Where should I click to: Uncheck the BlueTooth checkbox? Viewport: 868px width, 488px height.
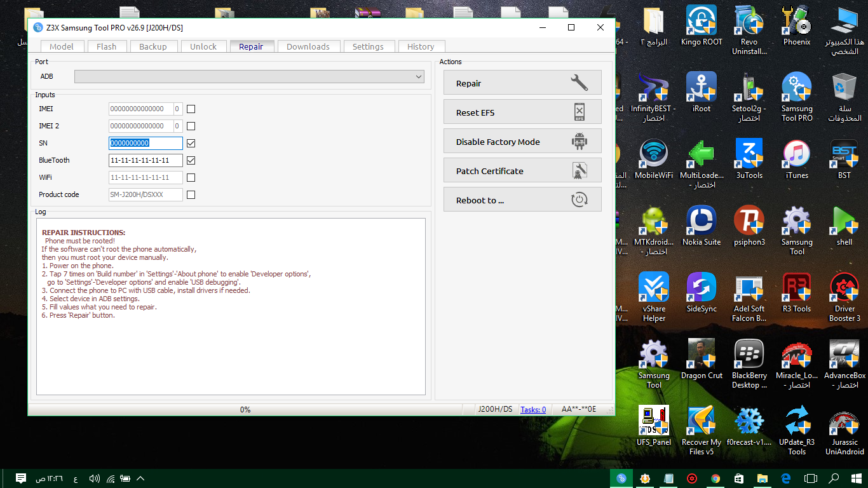[x=191, y=160]
